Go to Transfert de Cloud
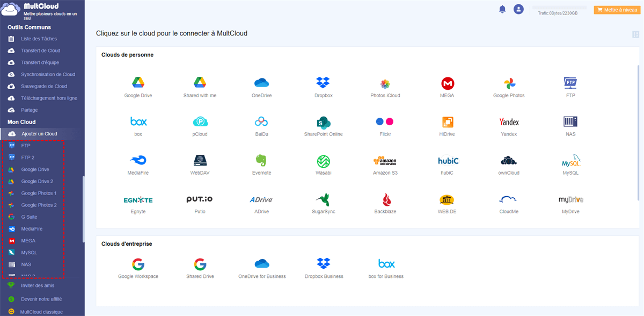Viewport: 644px width, 316px height. click(42, 51)
